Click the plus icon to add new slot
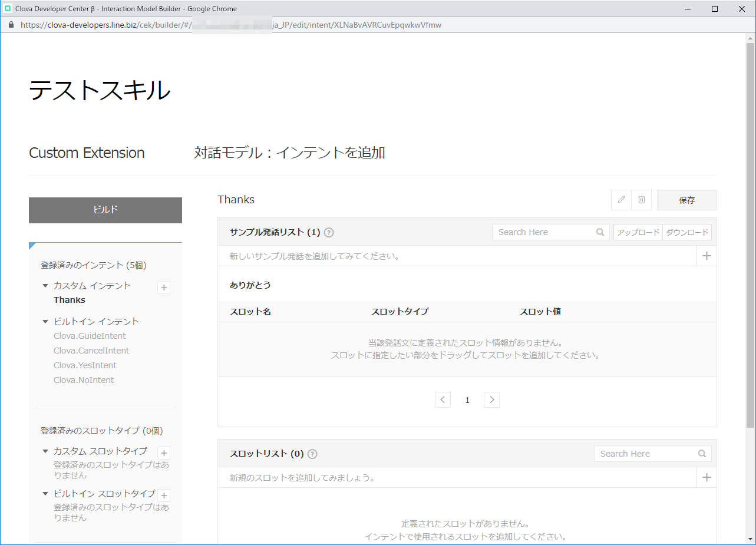The width and height of the screenshot is (756, 545). click(707, 477)
